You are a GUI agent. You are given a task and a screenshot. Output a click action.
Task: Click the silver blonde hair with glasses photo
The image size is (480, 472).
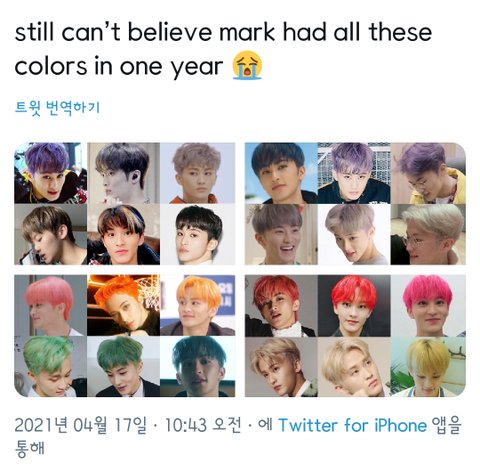point(428,234)
